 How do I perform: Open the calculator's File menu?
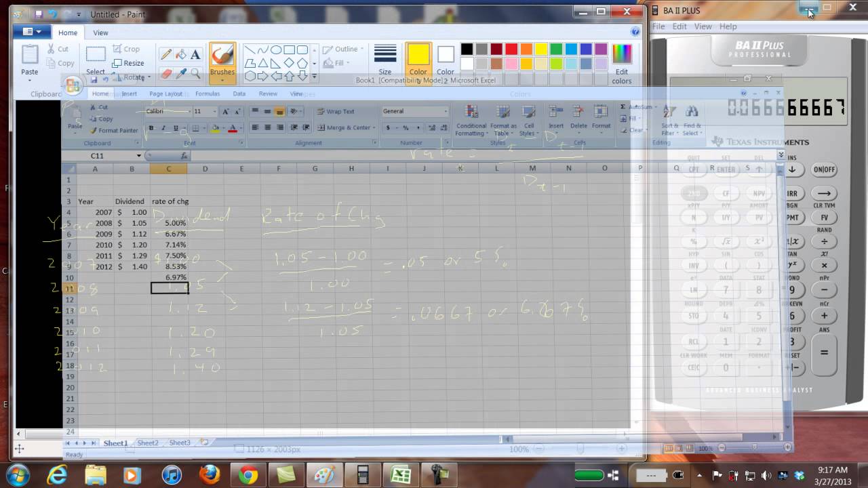tap(658, 26)
